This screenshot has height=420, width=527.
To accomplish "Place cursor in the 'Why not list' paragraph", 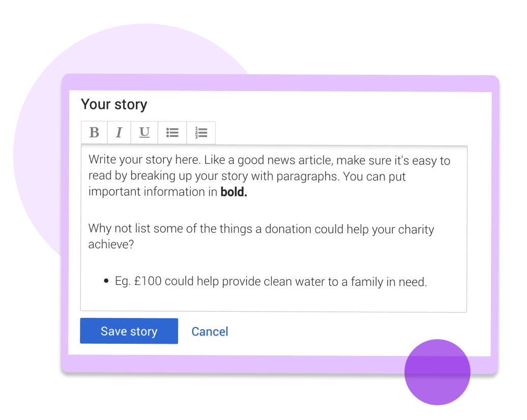I will (261, 236).
